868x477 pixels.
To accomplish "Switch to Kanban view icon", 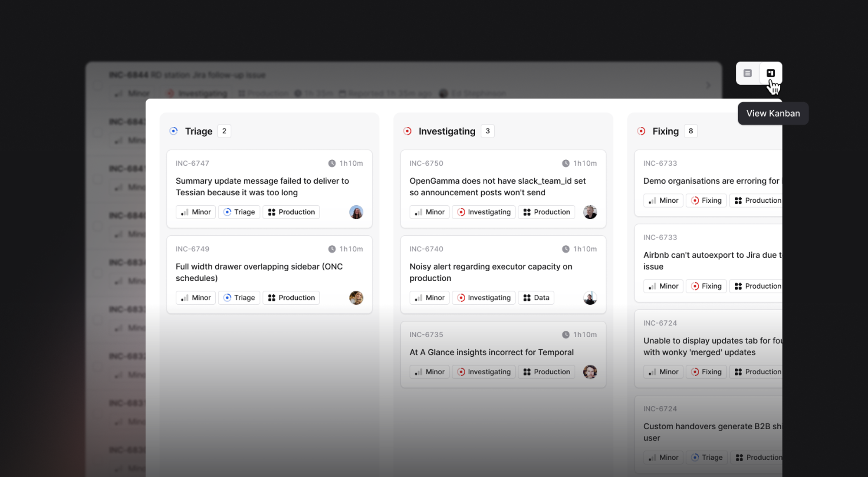I will click(x=770, y=73).
